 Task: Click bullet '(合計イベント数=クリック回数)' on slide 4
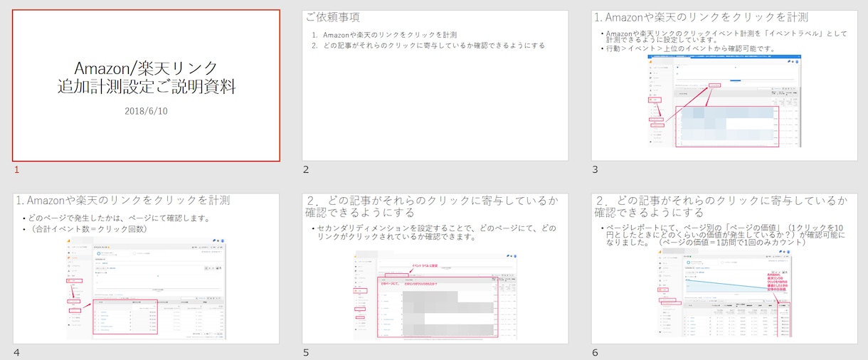[x=87, y=229]
